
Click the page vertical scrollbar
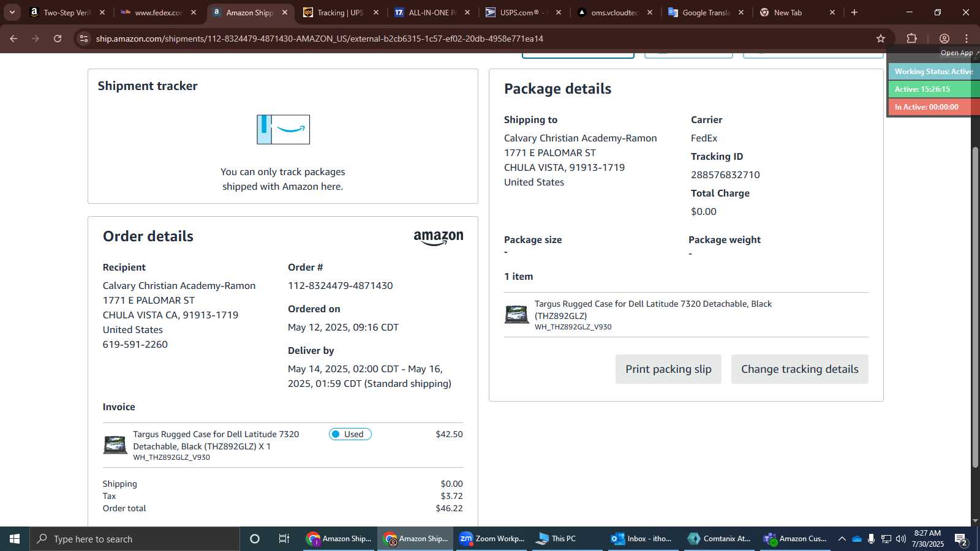pos(975,306)
